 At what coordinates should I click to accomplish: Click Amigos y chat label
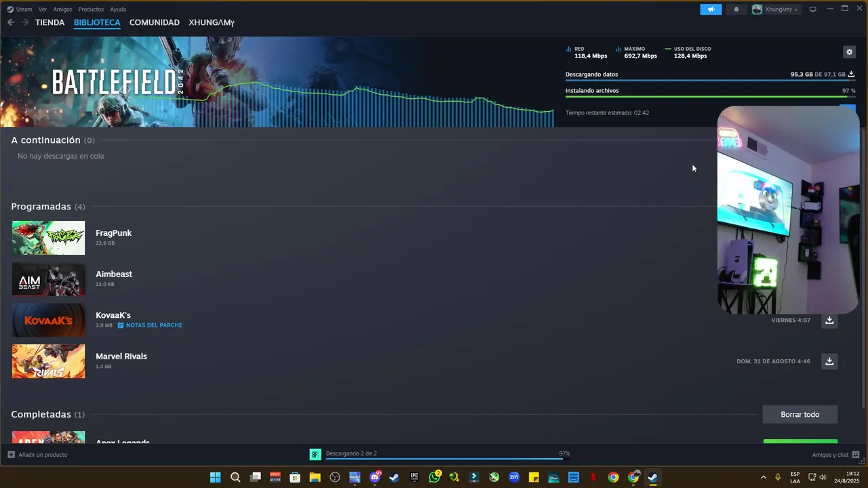pos(830,455)
